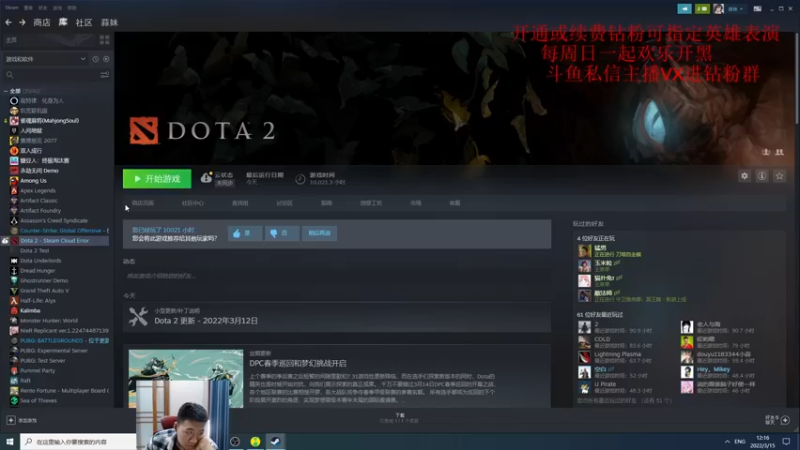Select NieR Replicant in the library

64,331
